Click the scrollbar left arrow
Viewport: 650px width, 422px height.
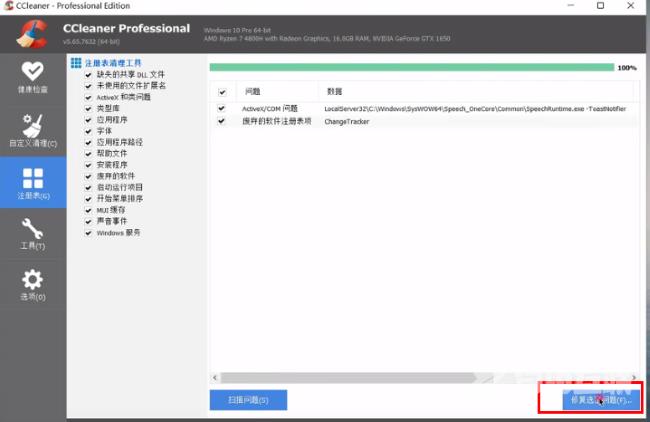coord(215,378)
